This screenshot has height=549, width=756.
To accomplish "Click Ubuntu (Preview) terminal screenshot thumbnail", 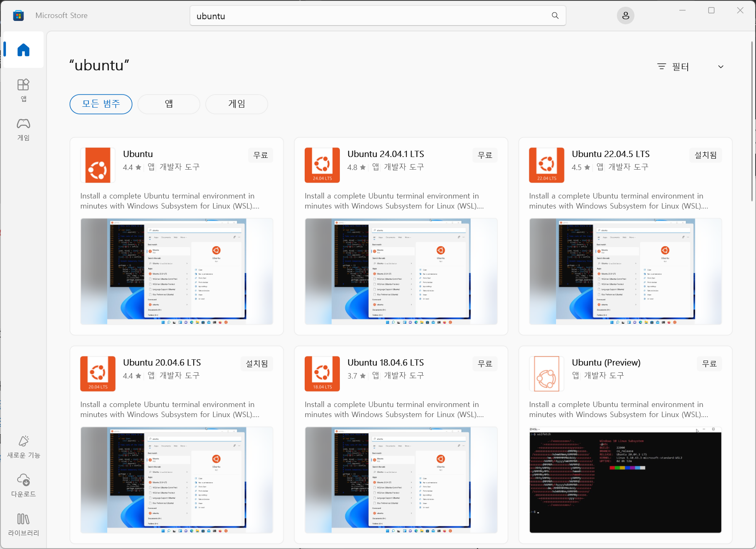I will pos(625,480).
